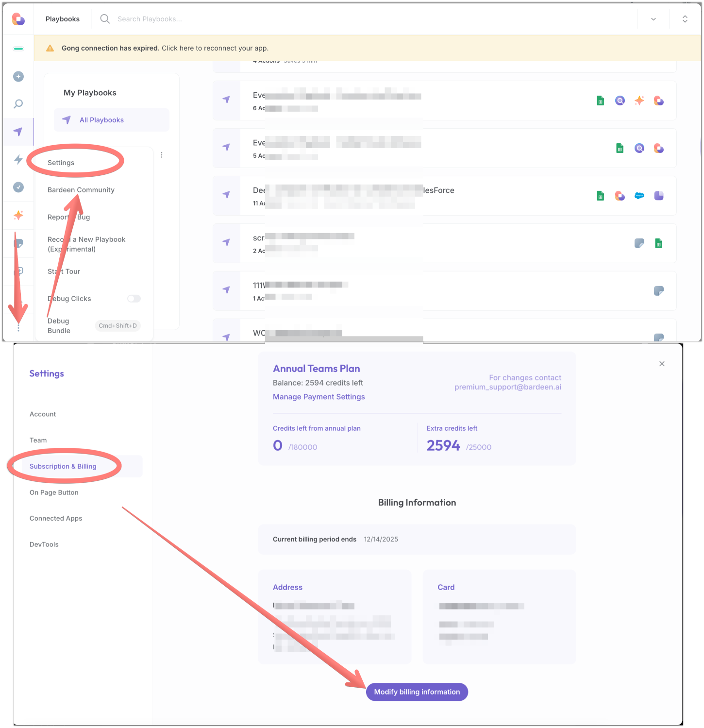
Task: Select the sidebar magnifier search icon
Action: tap(18, 104)
